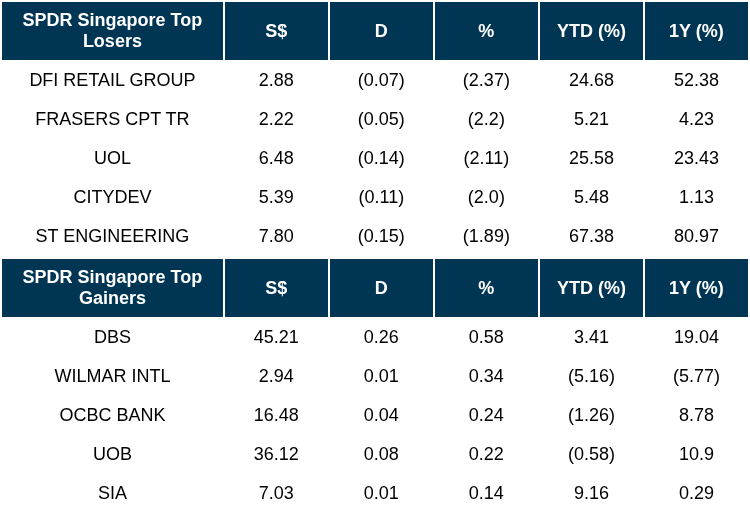Click the S$ column header in Losers table
This screenshot has width=750, height=514.
[x=276, y=31]
